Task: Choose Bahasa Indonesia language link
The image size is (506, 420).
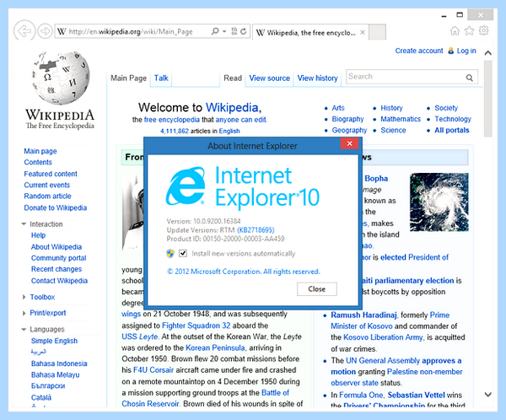Action: 59,363
